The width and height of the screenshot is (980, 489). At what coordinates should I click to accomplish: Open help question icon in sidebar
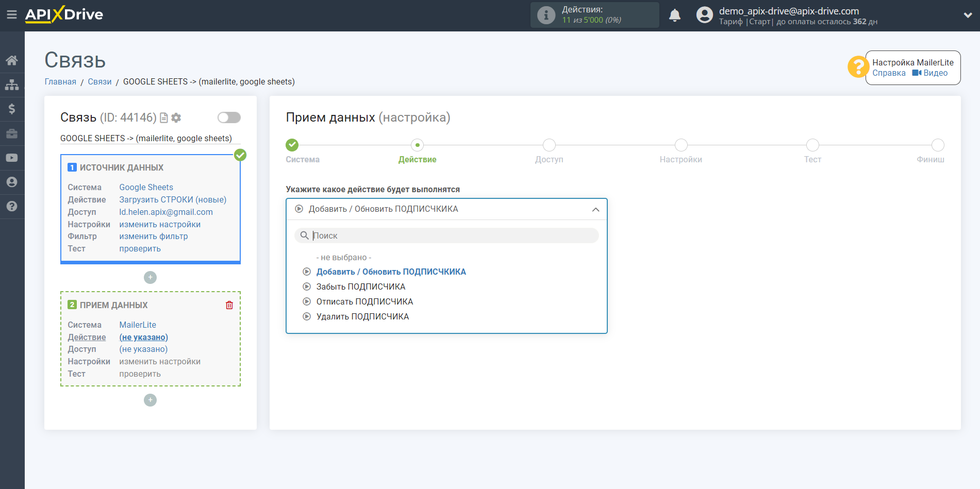(x=12, y=206)
